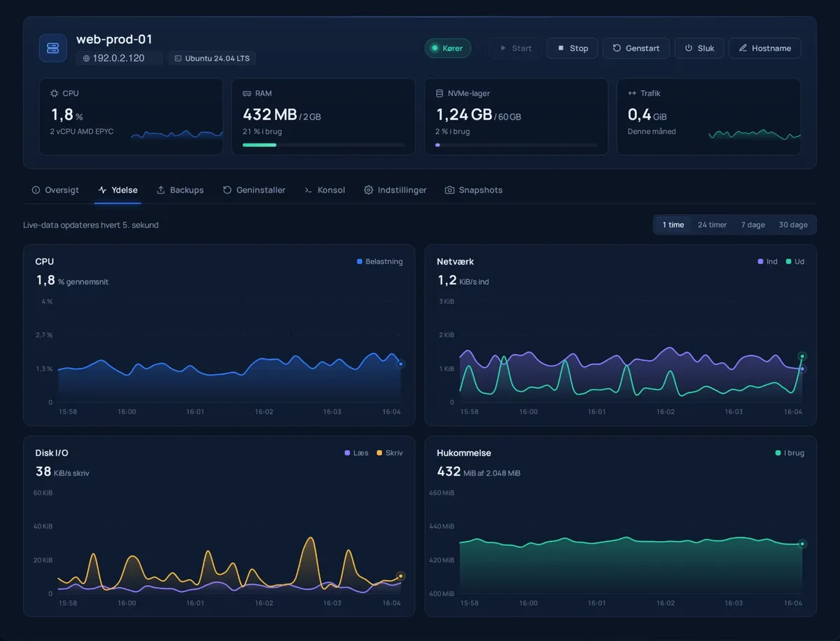The image size is (840, 641).
Task: Toggle the Ind series in the Netværk chart
Action: coord(768,262)
